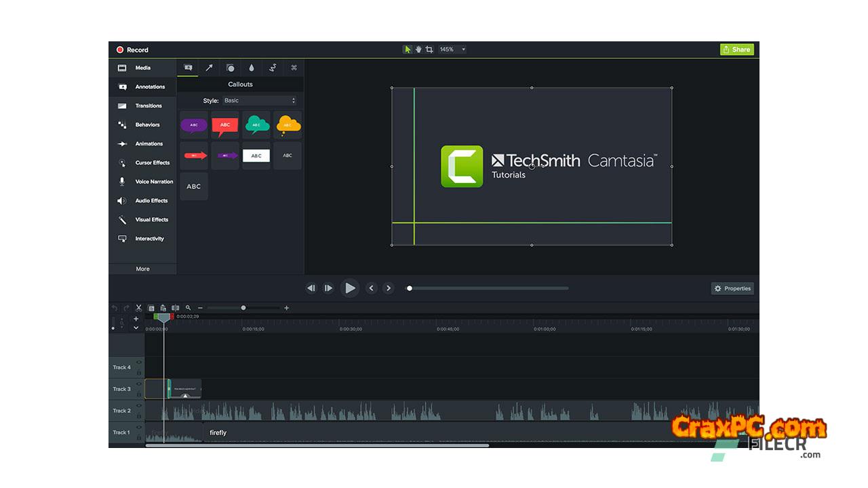This screenshot has height=488, width=868.
Task: Open the Sketch Motion annotation tab
Action: click(x=273, y=68)
